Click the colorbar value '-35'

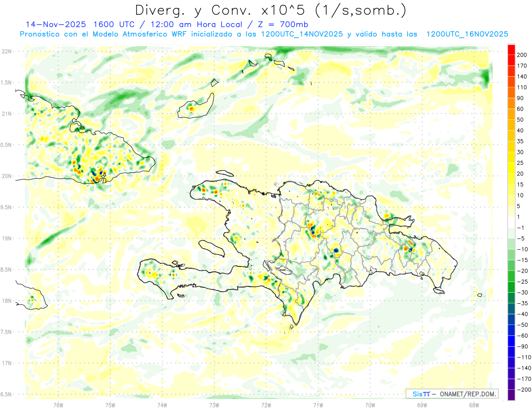point(522,304)
